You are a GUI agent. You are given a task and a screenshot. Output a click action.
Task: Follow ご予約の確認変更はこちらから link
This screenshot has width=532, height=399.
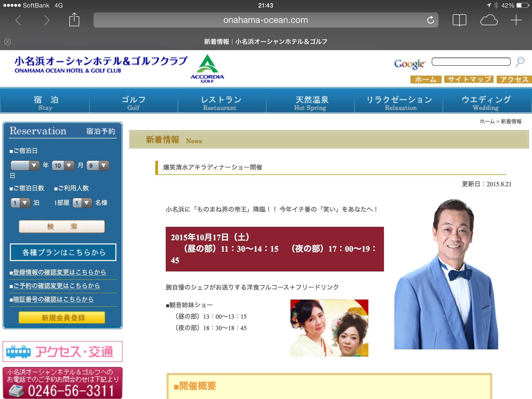pos(56,285)
